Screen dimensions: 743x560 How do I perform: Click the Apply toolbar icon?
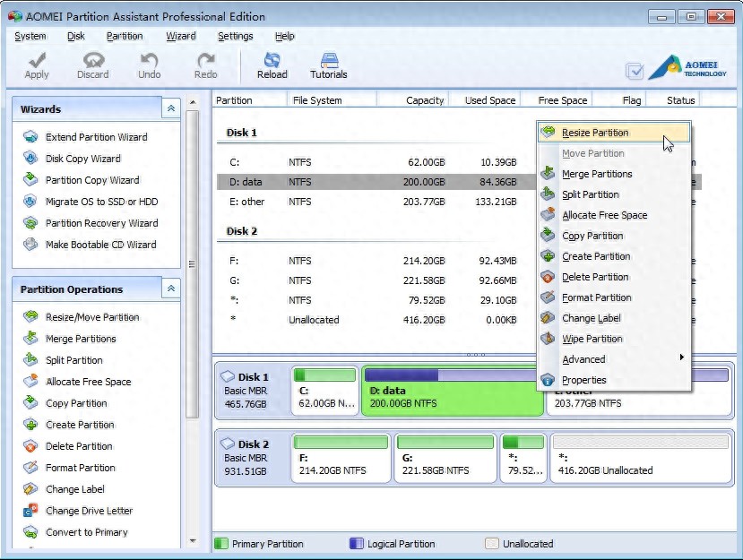tap(36, 63)
